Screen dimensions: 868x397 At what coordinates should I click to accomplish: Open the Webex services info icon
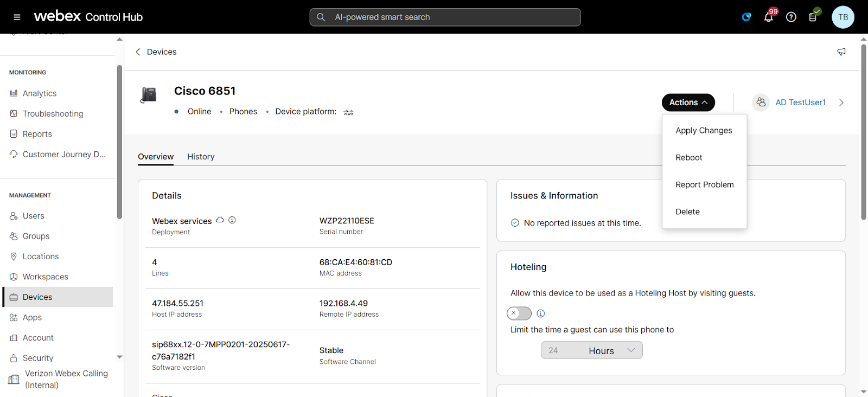tap(232, 220)
